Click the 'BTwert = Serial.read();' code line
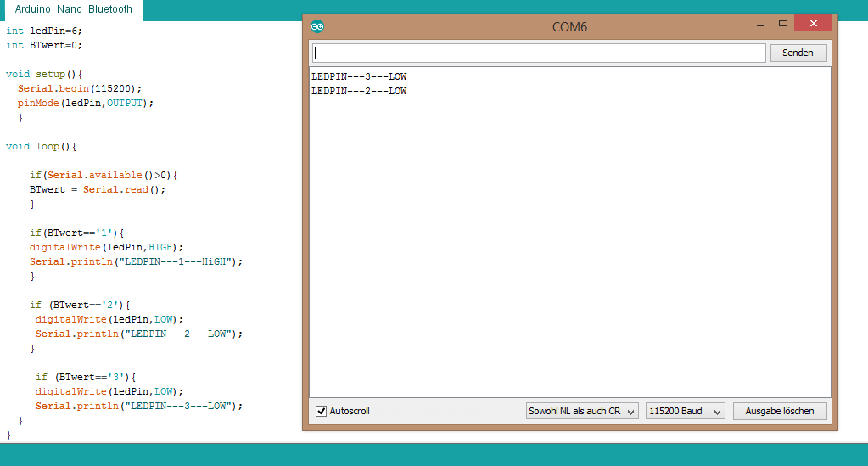The height and width of the screenshot is (466, 868). click(x=98, y=189)
